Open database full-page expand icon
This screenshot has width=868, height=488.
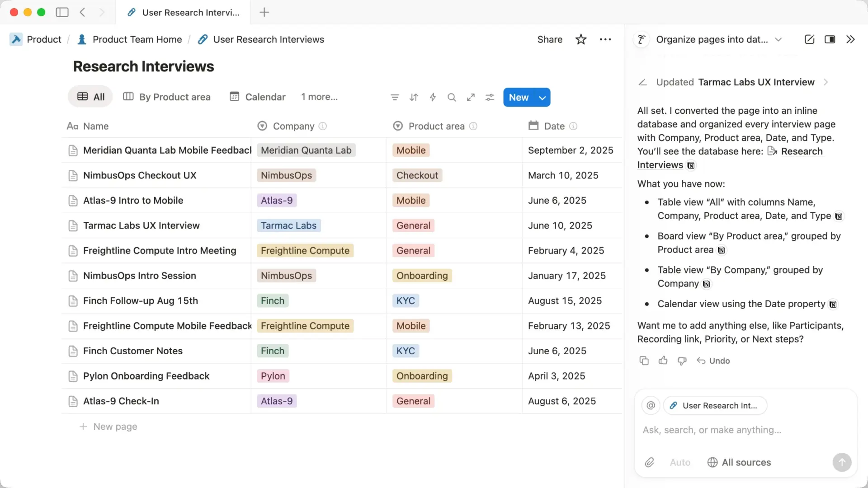[471, 97]
